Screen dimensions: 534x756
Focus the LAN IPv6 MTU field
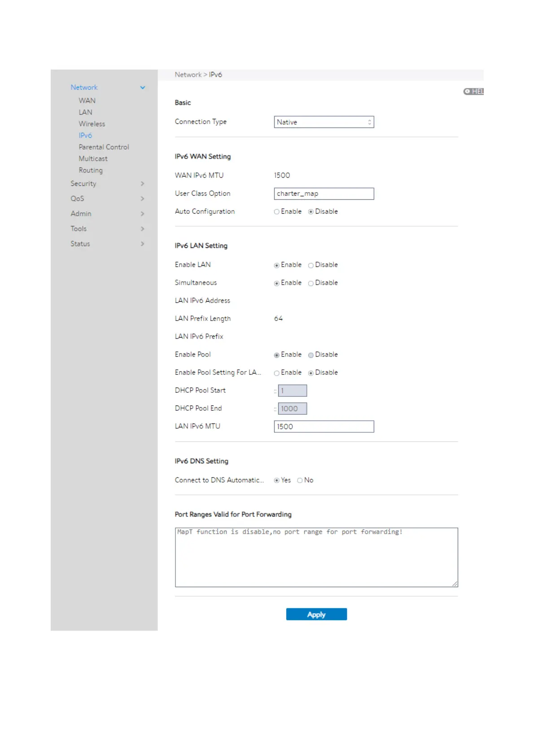tap(324, 426)
